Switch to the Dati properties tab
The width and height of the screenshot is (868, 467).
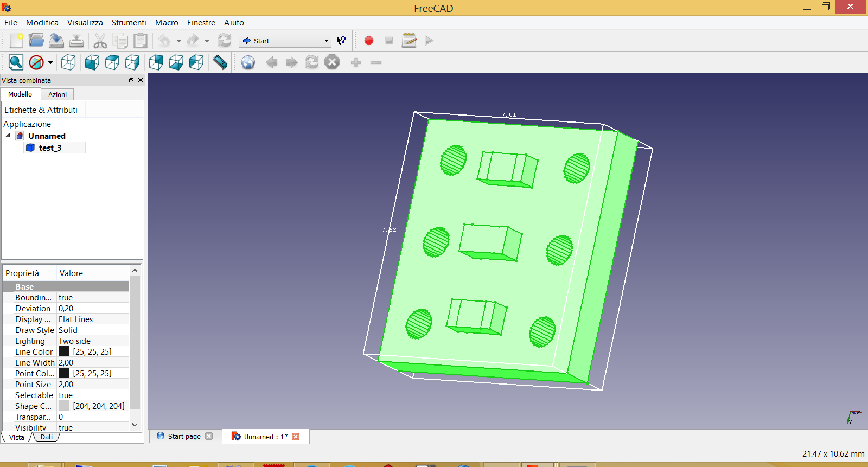[x=47, y=437]
